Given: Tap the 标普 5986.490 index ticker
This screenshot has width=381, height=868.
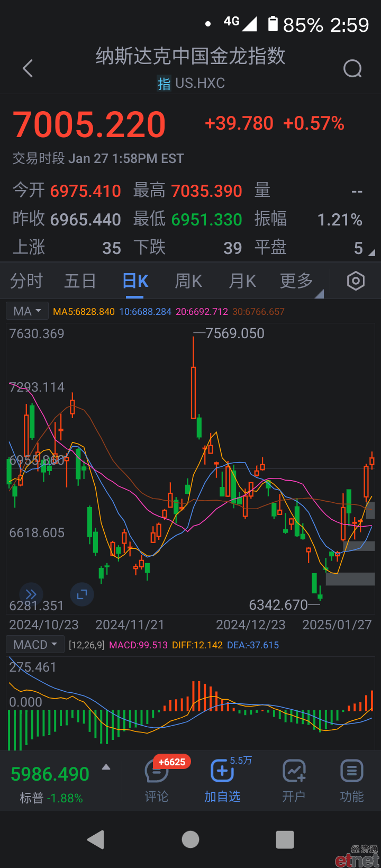Looking at the screenshot, I should click(50, 783).
